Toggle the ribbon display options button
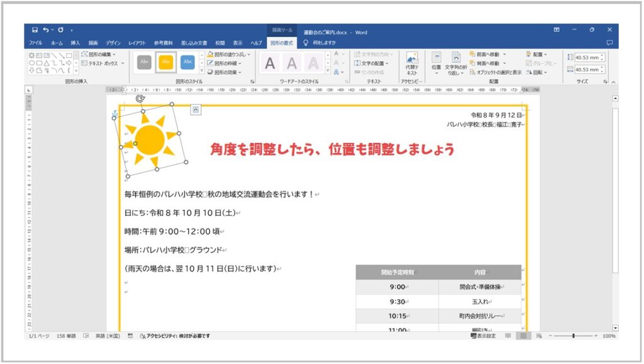This screenshot has width=644, height=364. pyautogui.click(x=557, y=30)
